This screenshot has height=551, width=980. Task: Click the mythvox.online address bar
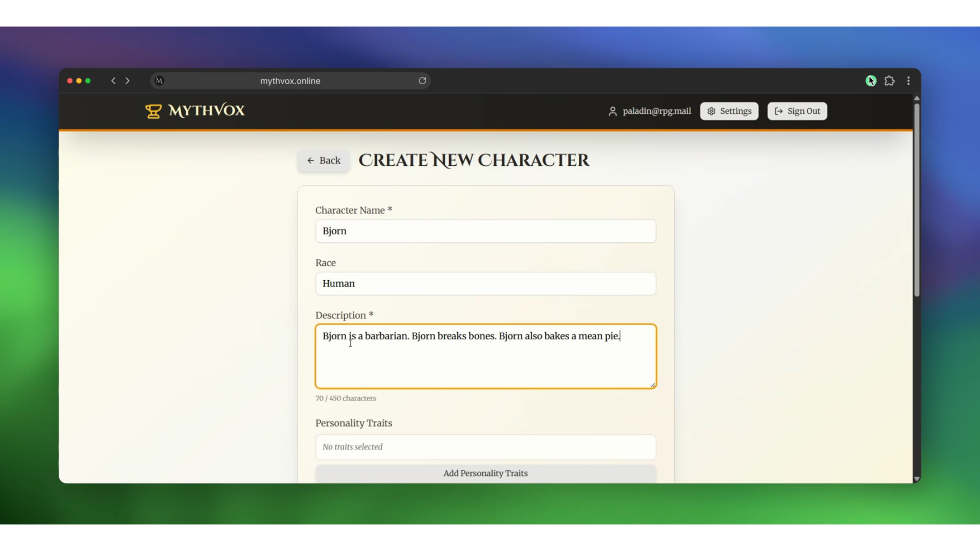click(x=290, y=81)
